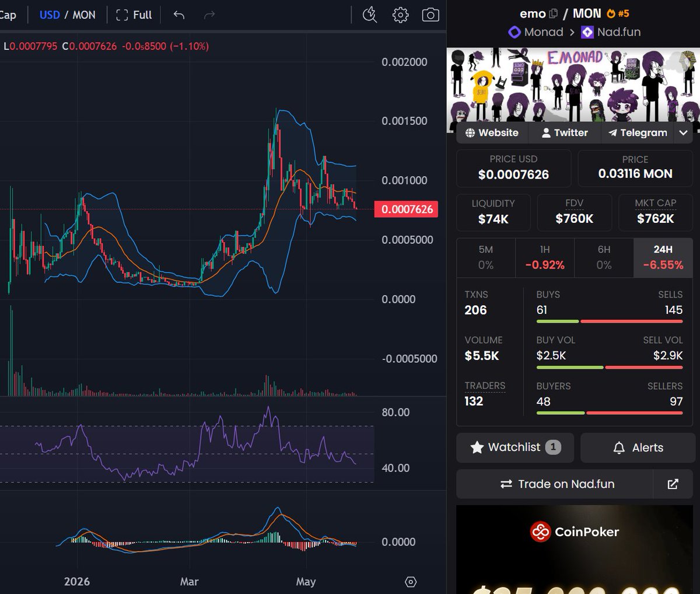The height and width of the screenshot is (594, 700).
Task: Click the BUYS count 61
Action: click(x=542, y=310)
